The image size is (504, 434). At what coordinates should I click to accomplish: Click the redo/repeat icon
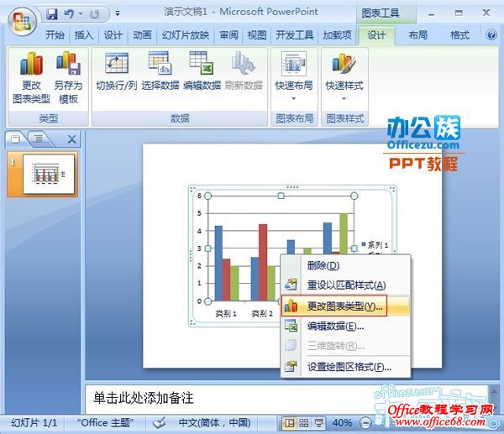[94, 14]
